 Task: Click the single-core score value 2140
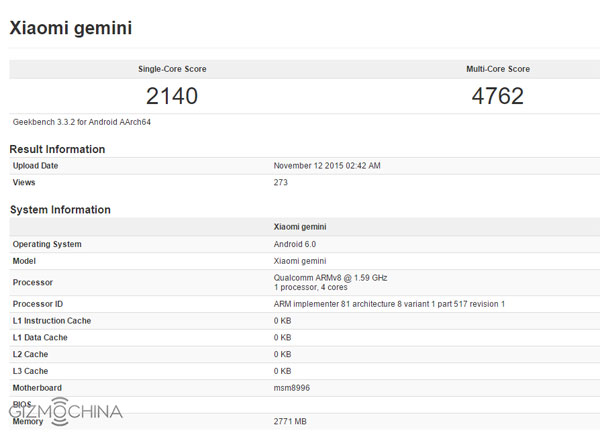[x=172, y=96]
